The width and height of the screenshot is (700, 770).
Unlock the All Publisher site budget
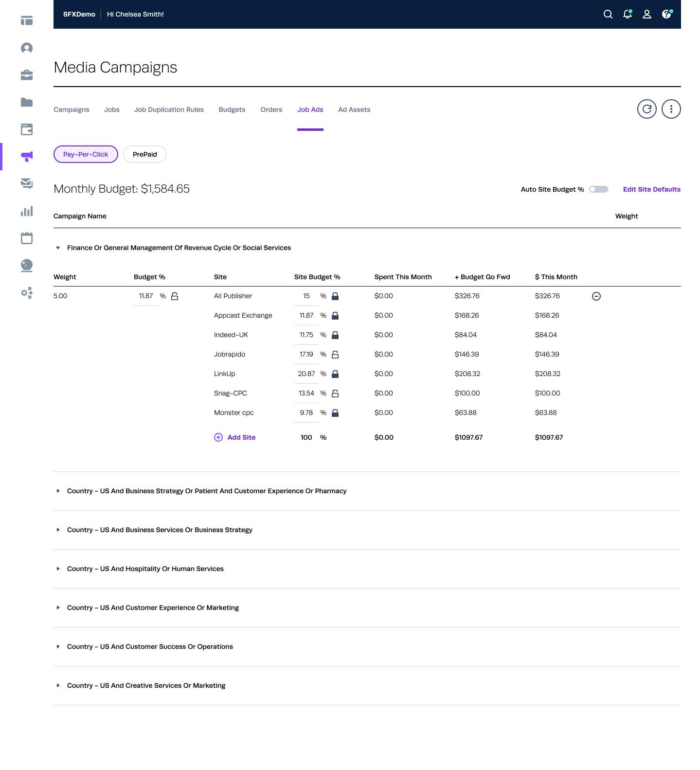(335, 296)
